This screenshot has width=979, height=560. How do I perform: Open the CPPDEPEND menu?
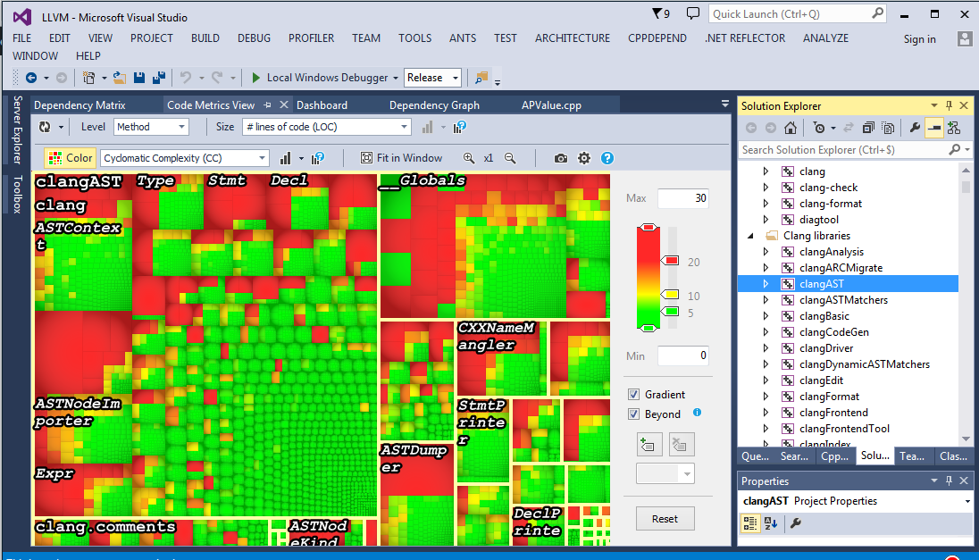click(x=657, y=38)
